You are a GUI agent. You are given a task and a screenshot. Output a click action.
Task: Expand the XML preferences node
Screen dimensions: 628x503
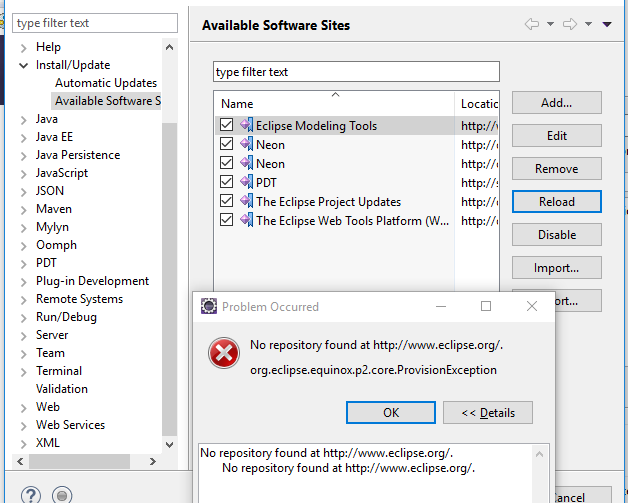click(24, 444)
